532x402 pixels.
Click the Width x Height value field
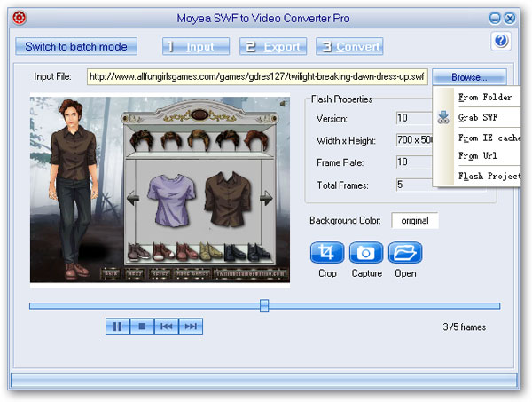[414, 140]
